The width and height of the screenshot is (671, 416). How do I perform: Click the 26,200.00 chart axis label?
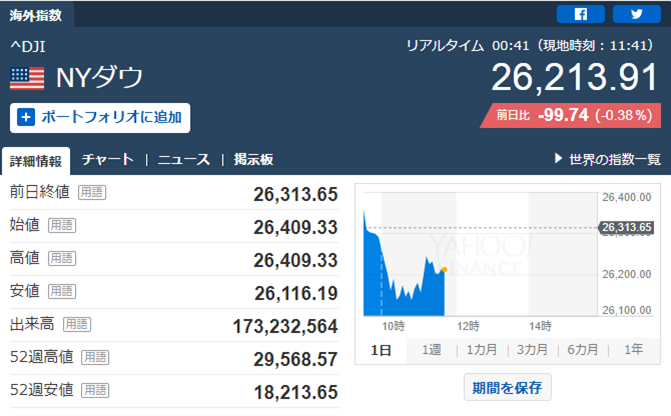[627, 274]
